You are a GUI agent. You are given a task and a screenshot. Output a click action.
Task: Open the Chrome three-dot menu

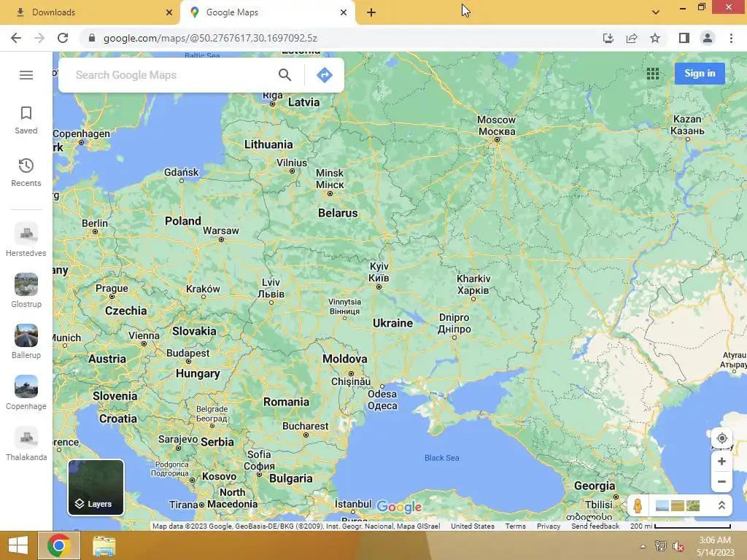(x=731, y=38)
